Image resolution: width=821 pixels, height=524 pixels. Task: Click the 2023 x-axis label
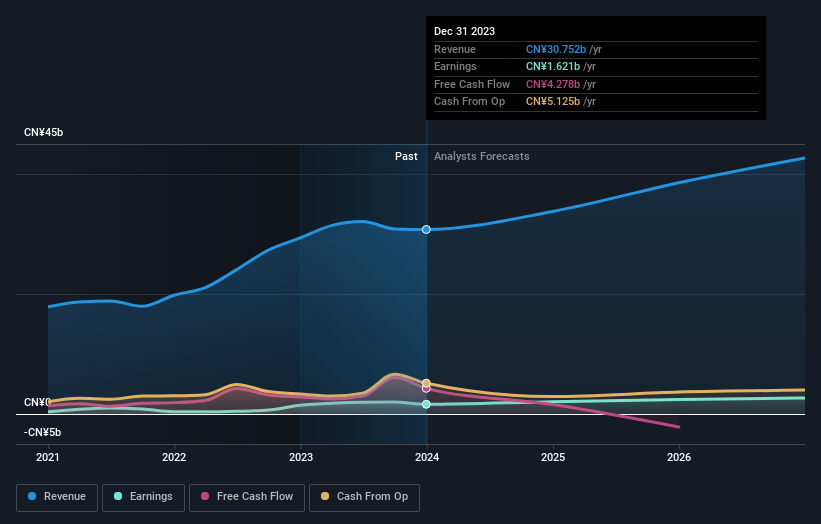301,457
